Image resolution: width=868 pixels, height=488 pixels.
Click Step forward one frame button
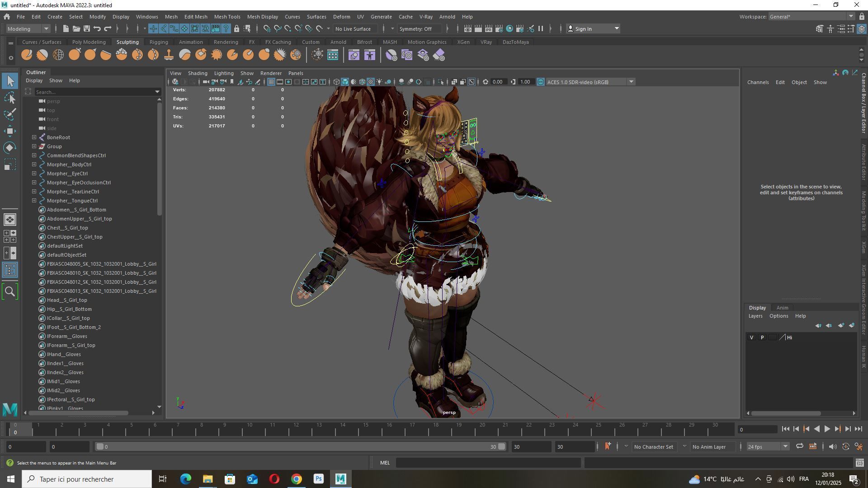point(848,429)
